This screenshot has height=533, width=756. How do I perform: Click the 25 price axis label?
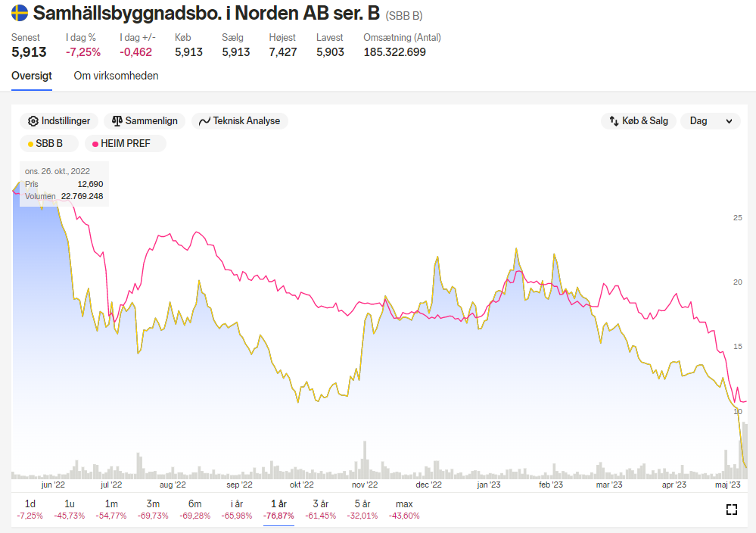coord(738,217)
